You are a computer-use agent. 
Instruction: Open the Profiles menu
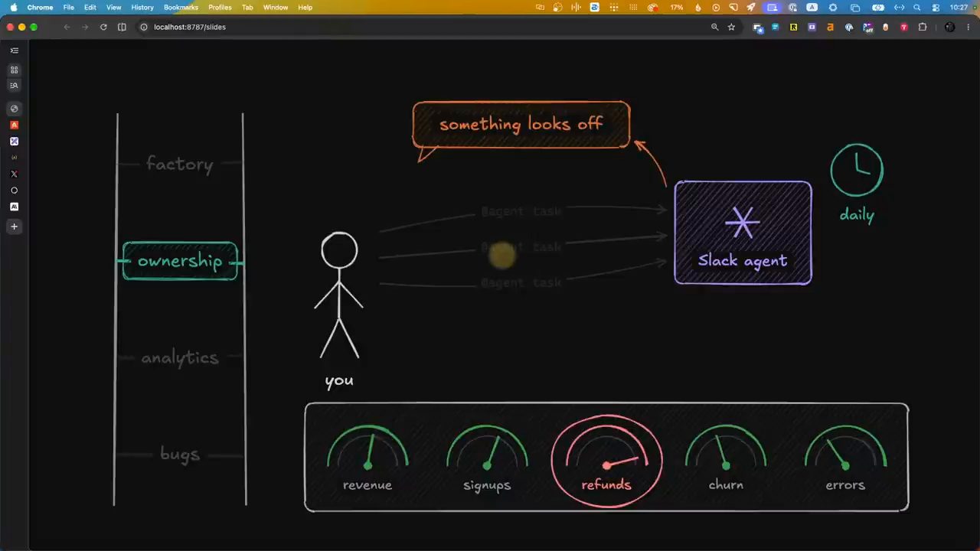coord(220,7)
